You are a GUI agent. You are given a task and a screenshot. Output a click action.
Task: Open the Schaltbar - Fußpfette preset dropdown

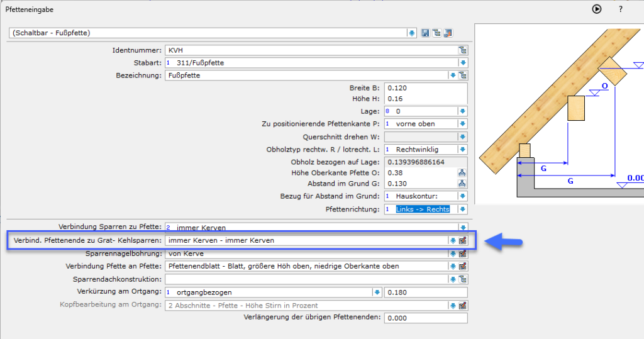pyautogui.click(x=412, y=33)
